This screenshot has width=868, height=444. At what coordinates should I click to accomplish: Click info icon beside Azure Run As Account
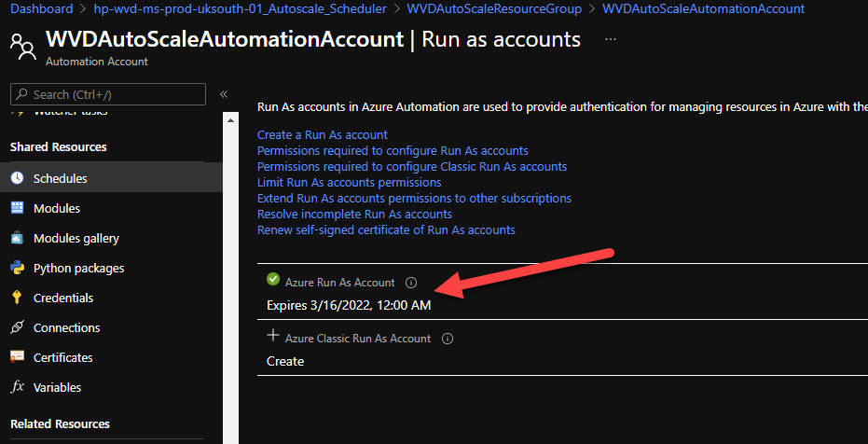411,283
